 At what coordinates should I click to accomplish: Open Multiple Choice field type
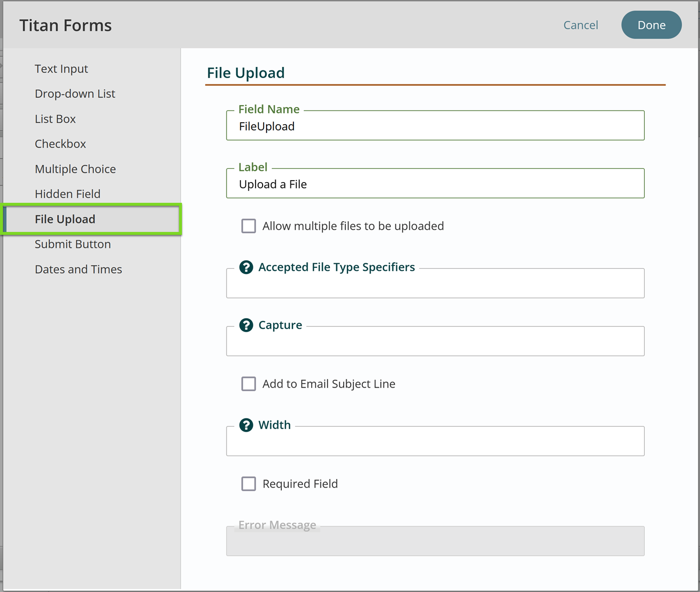[x=75, y=169]
